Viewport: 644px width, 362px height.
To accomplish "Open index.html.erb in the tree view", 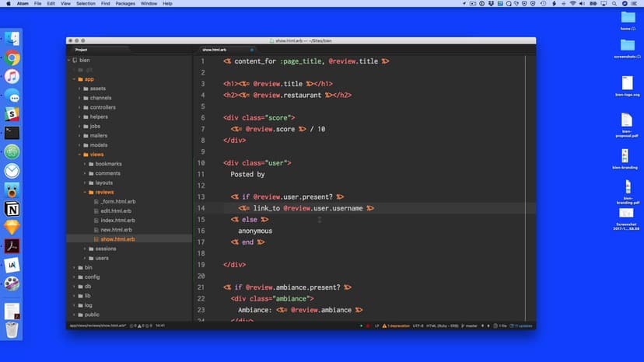I will click(x=117, y=221).
